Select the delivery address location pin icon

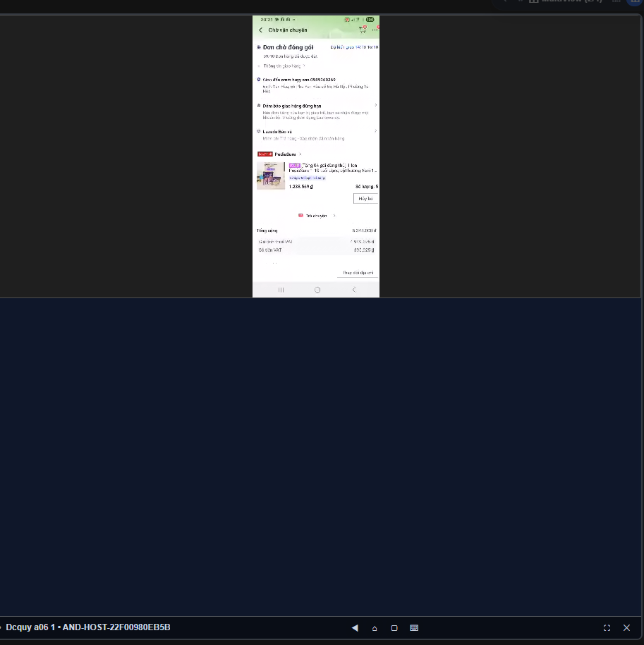coord(259,80)
